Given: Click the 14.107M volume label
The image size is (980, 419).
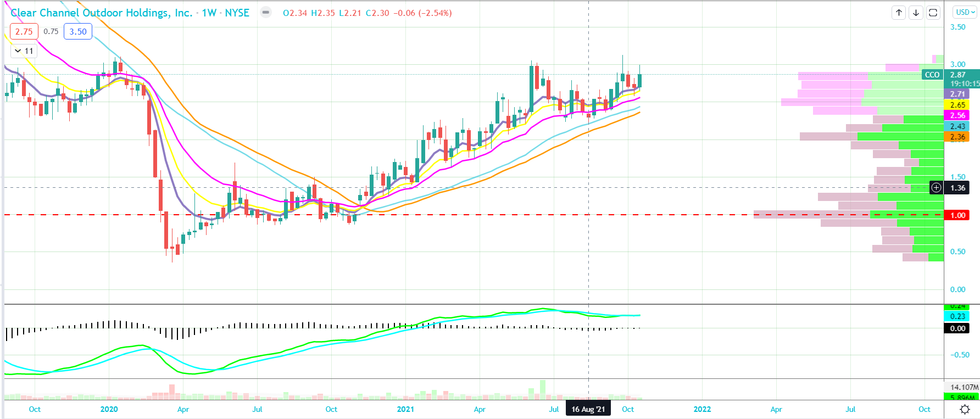Looking at the screenshot, I should click(x=964, y=387).
